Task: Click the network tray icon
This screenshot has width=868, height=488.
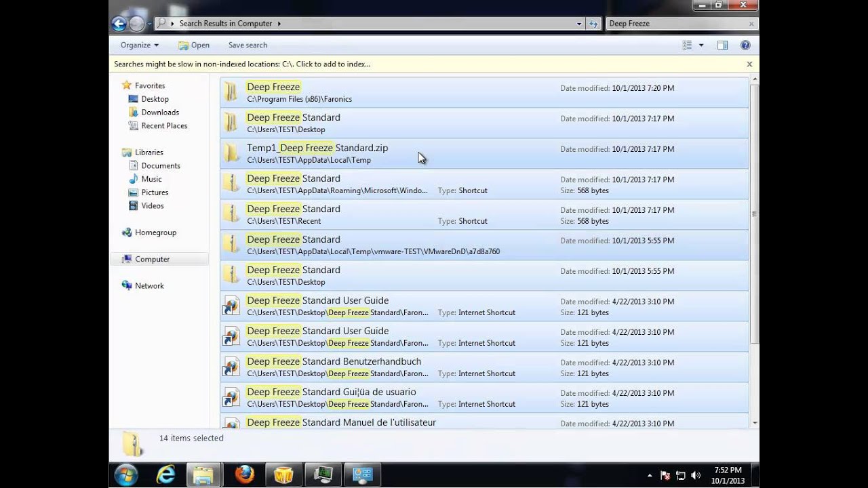Action: (x=681, y=476)
